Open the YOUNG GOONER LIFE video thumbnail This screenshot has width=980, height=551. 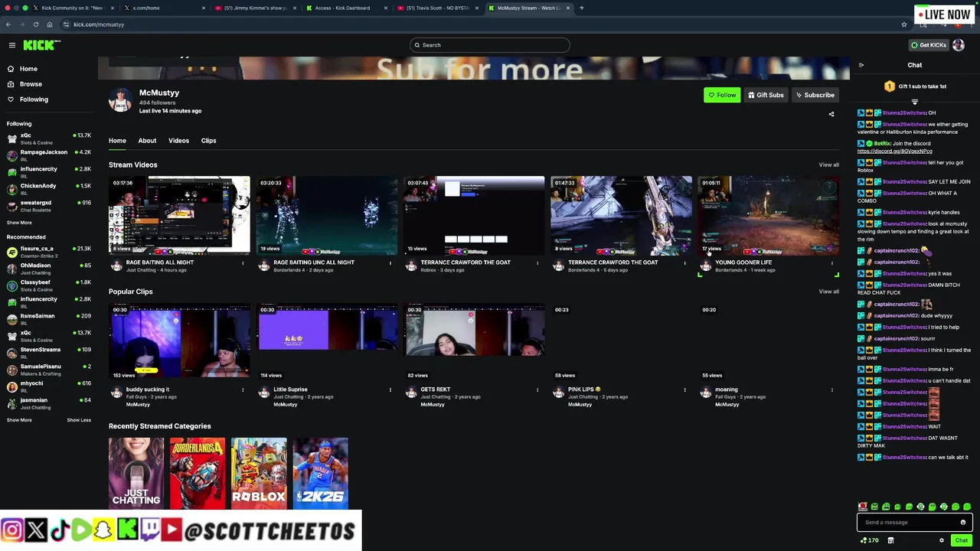(769, 216)
